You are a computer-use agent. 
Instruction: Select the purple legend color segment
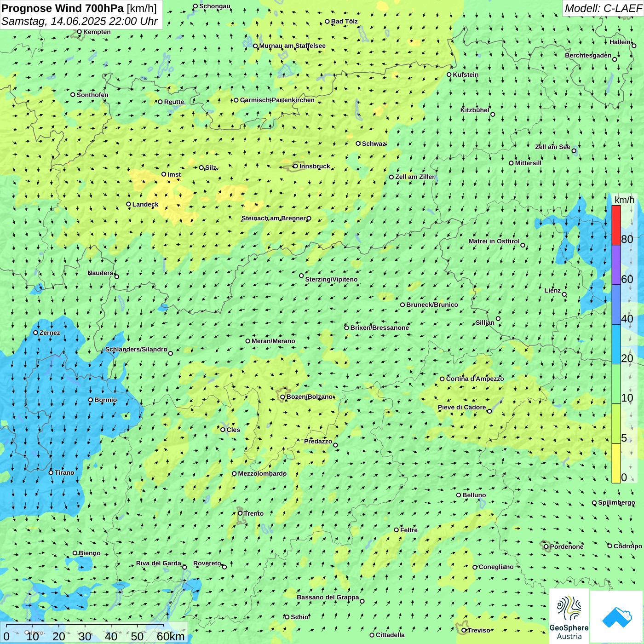pyautogui.click(x=616, y=265)
